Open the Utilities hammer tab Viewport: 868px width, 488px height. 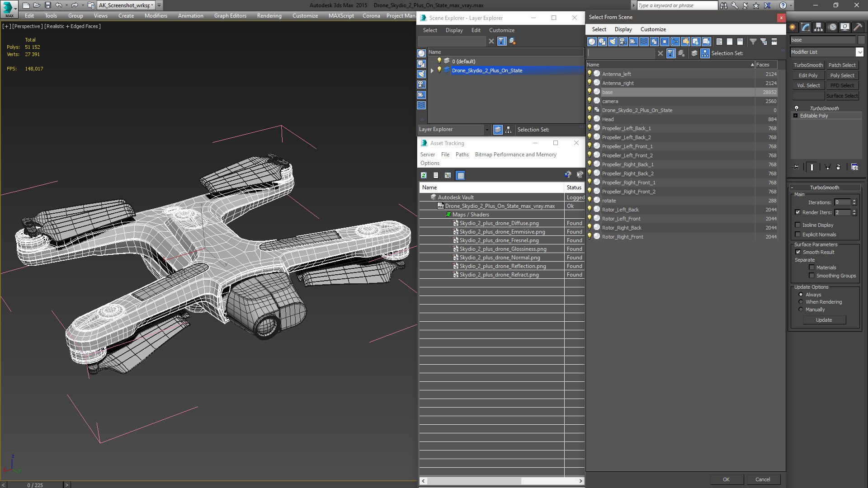(858, 27)
